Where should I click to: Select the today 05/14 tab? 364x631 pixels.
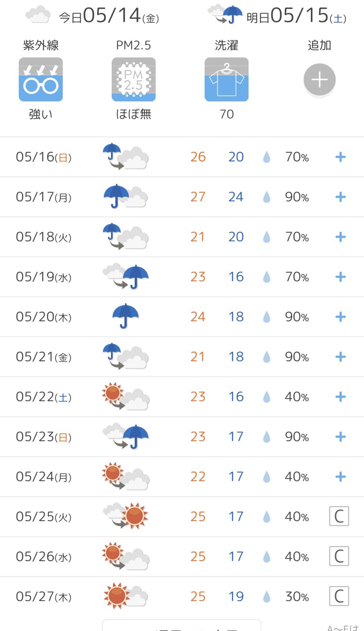pos(93,16)
